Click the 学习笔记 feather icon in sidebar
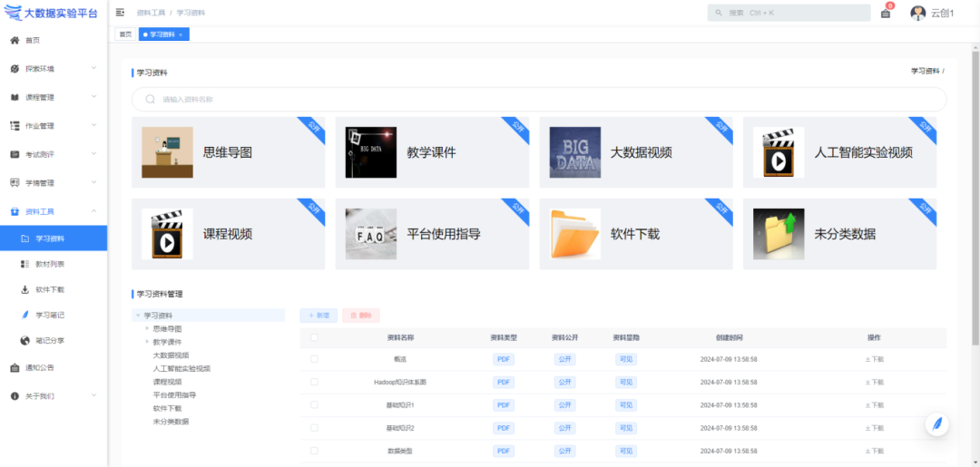The image size is (980, 467). click(x=25, y=315)
